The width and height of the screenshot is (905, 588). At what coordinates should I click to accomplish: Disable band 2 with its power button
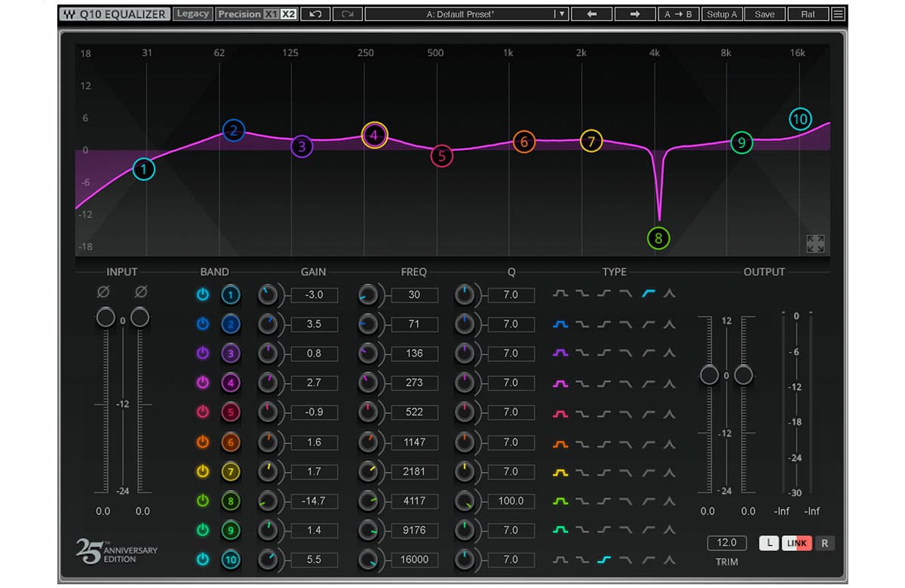pos(202,324)
